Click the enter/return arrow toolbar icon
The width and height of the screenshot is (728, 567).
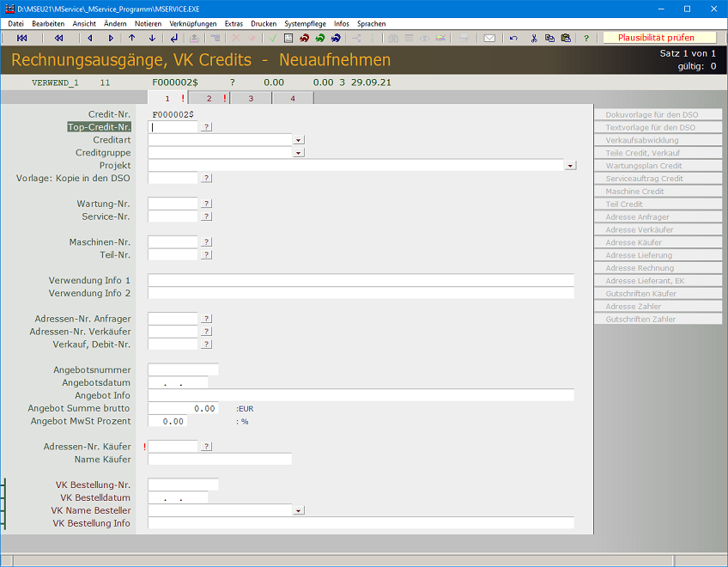click(174, 38)
